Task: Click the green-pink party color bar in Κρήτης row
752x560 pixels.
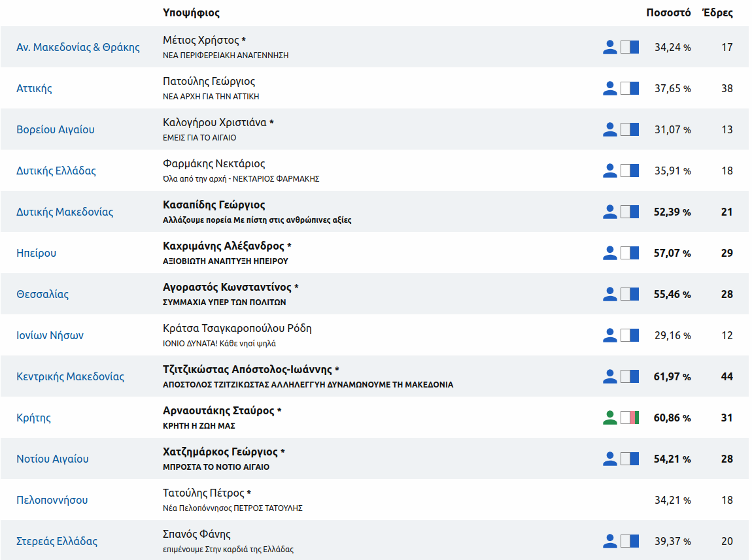Action: pos(630,418)
